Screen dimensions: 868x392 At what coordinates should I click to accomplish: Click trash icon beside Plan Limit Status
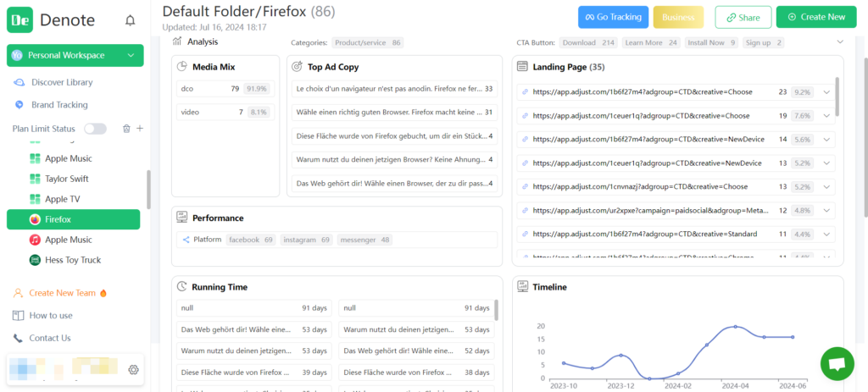click(x=126, y=129)
